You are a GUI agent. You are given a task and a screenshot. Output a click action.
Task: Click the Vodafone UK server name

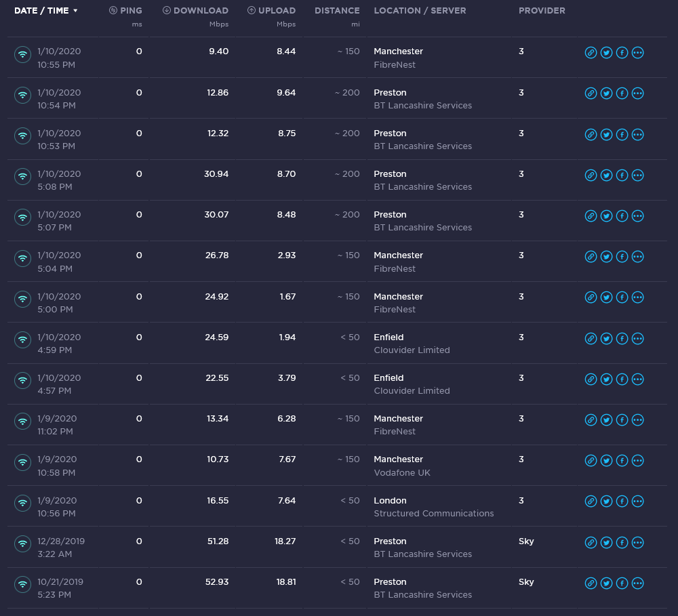402,473
